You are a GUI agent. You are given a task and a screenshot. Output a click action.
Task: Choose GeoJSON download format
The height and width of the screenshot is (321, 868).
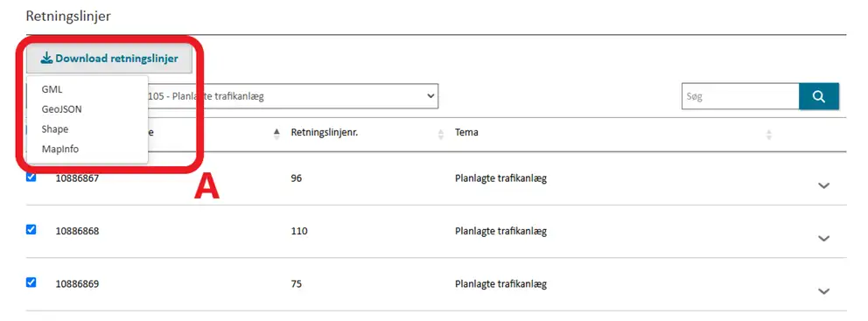click(61, 109)
